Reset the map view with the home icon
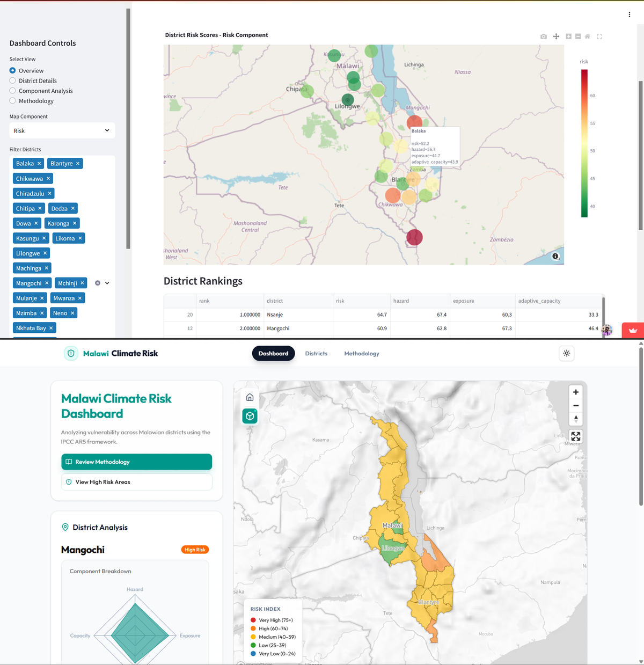The width and height of the screenshot is (644, 665). coord(587,36)
